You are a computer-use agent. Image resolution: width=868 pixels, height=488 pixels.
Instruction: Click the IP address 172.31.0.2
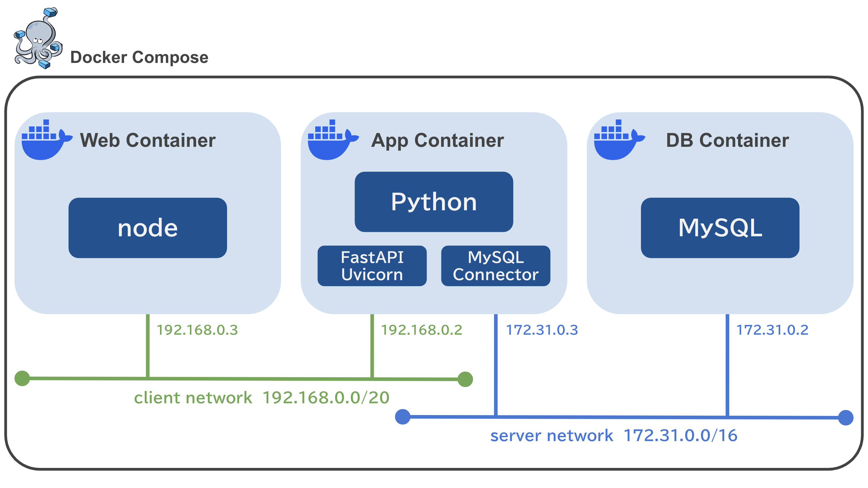772,330
